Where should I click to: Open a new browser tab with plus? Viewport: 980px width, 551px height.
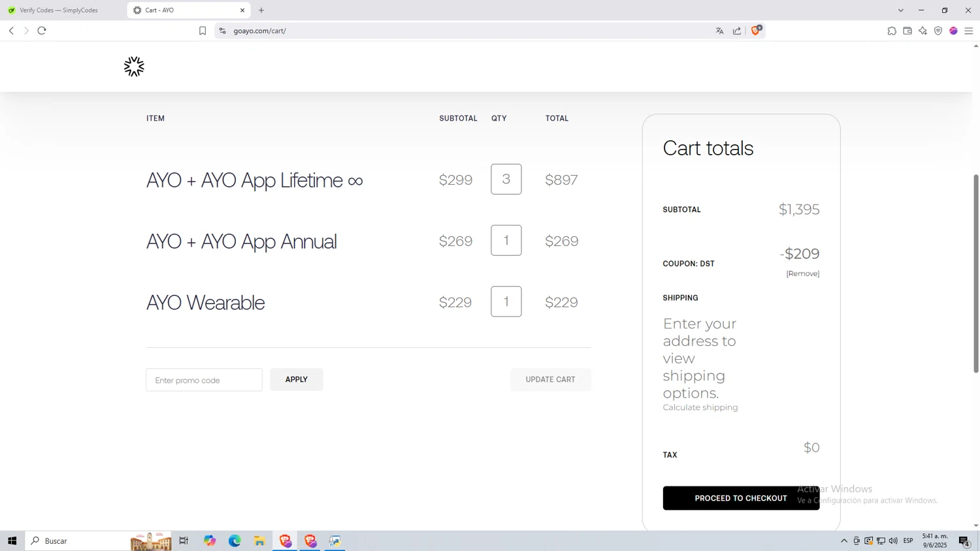click(261, 10)
